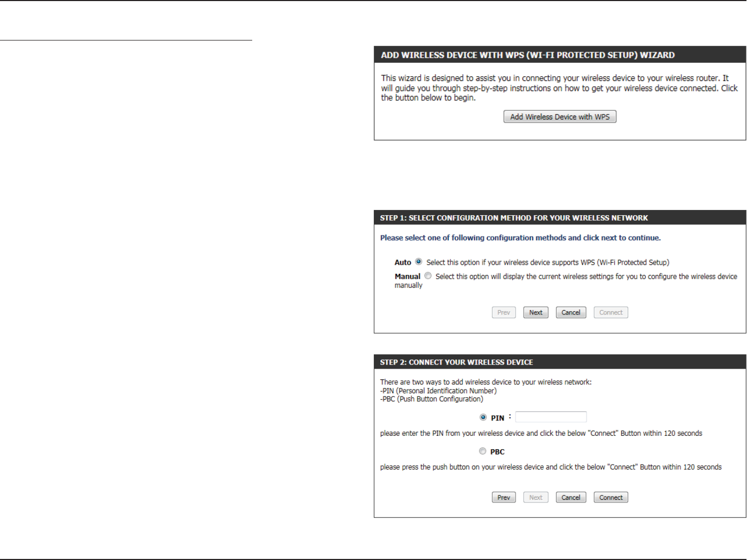The image size is (747, 560).
Task: Choose the PIN radio button
Action: pyautogui.click(x=483, y=417)
